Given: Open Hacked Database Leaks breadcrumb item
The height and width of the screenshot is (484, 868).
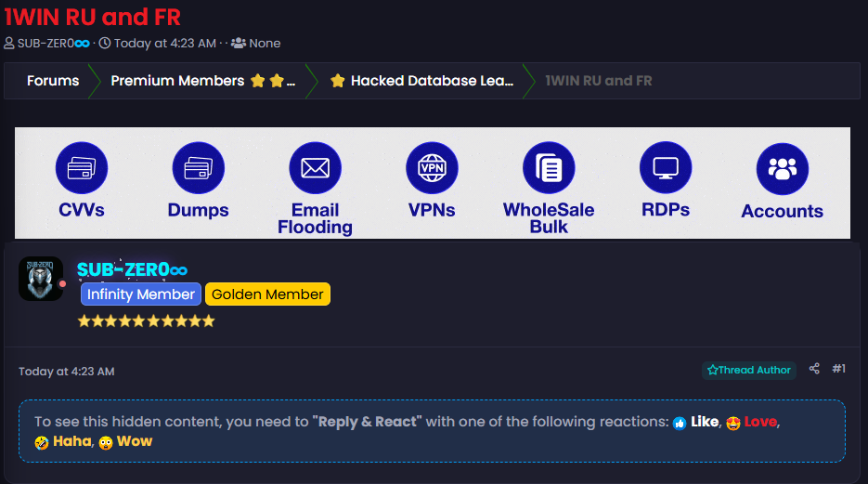Looking at the screenshot, I should 421,81.
